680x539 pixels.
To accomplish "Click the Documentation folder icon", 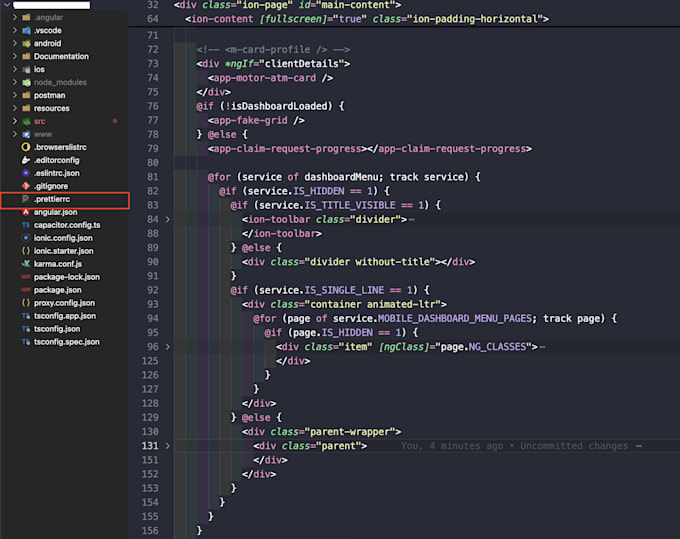I will pyautogui.click(x=26, y=56).
